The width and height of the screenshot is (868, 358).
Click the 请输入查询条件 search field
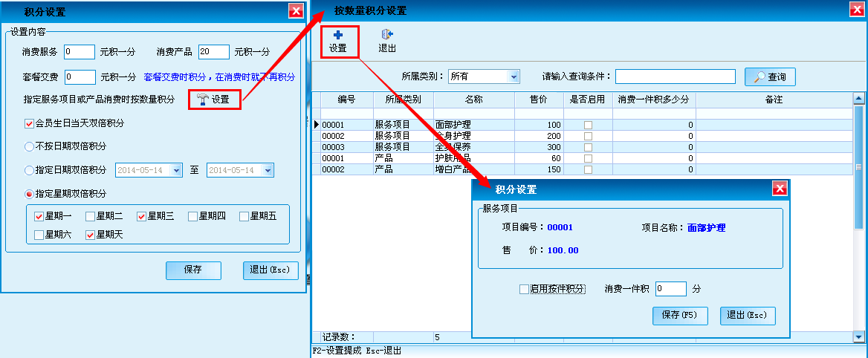coord(675,77)
